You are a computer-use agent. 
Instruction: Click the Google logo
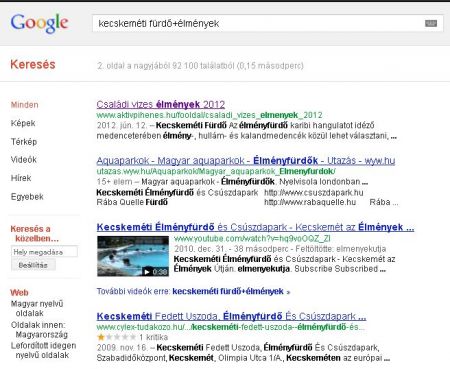coord(39,23)
